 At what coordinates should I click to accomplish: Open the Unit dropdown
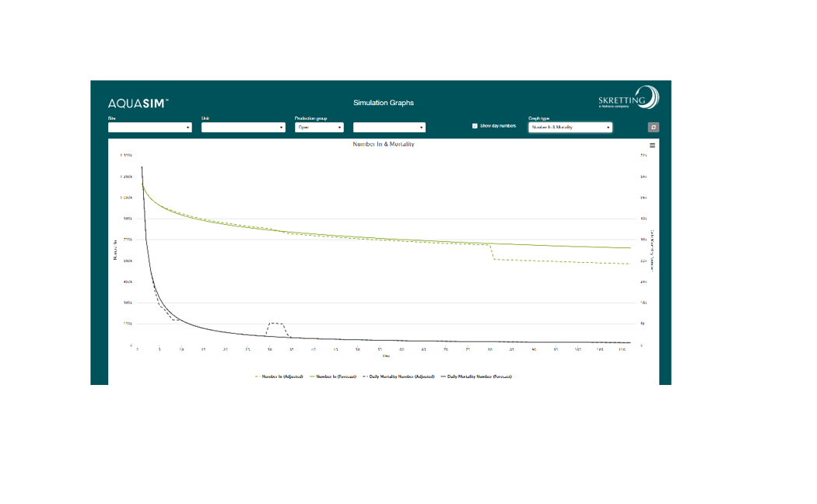click(x=243, y=128)
